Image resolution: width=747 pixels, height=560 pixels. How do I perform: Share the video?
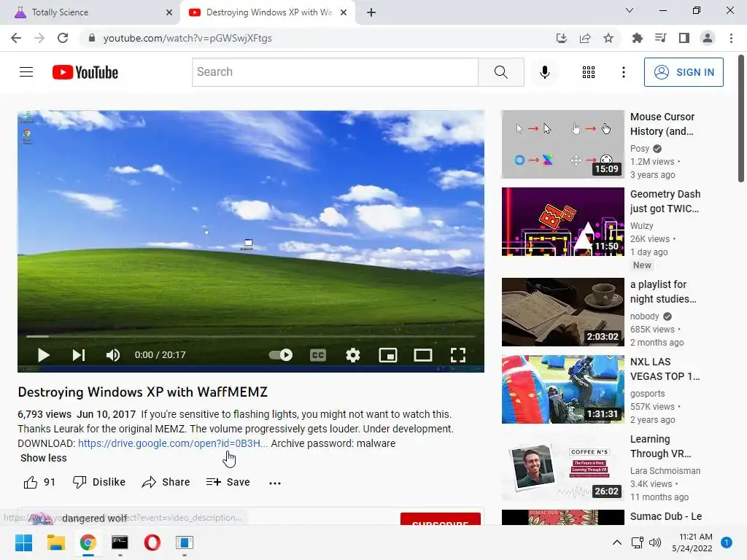(x=166, y=482)
